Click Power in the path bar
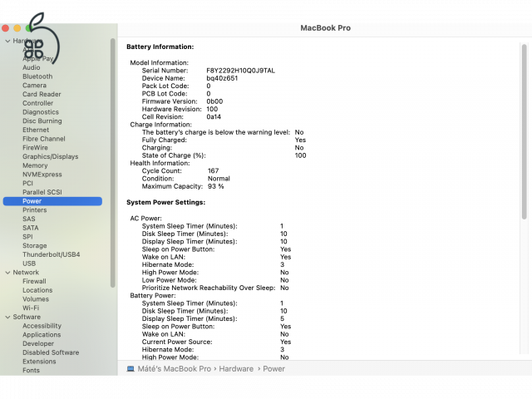Screen dimensions: 532x399 coord(273,369)
